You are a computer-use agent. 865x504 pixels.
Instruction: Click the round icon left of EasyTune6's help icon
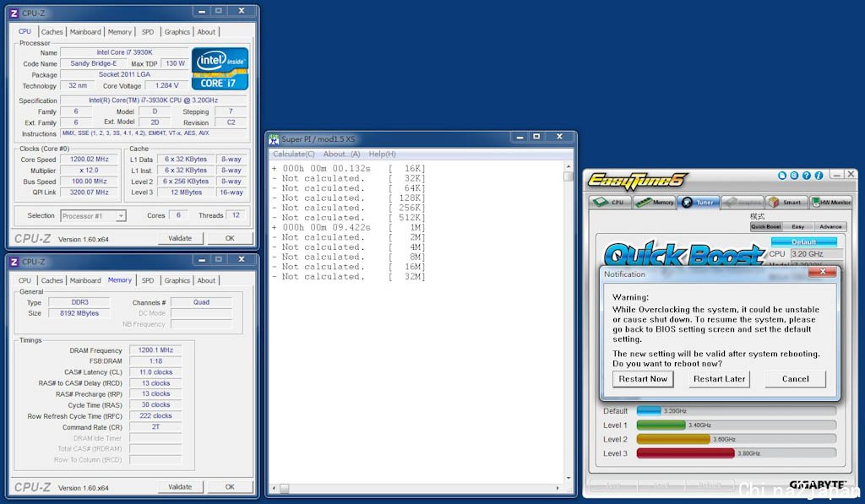[x=794, y=176]
